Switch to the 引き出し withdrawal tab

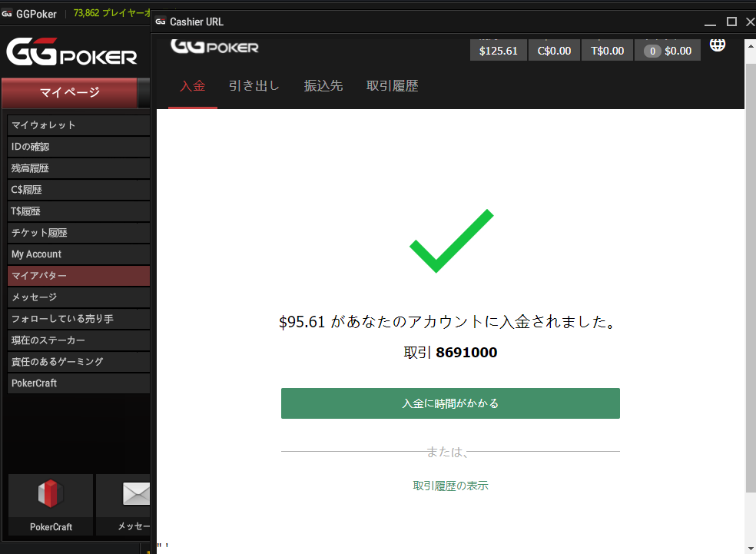pyautogui.click(x=254, y=86)
